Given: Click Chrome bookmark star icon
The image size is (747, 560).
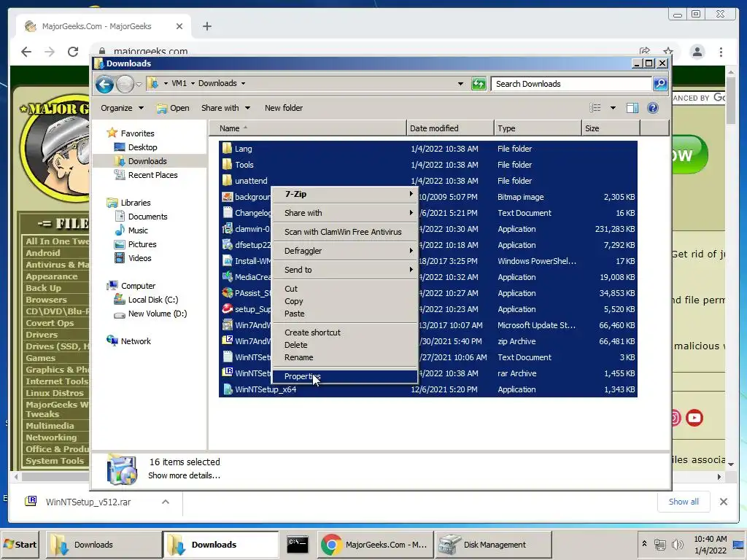Looking at the screenshot, I should [668, 51].
